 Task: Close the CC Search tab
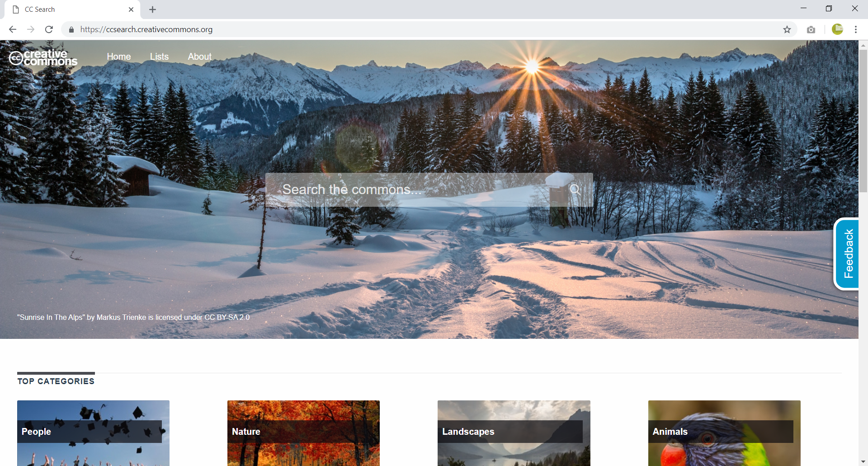(131, 10)
